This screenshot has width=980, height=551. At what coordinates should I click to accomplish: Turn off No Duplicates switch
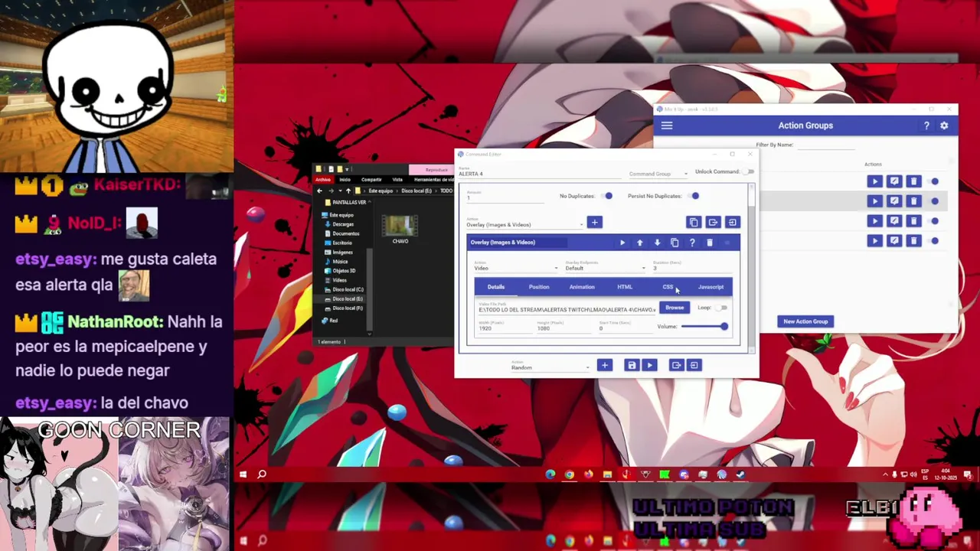tap(607, 196)
